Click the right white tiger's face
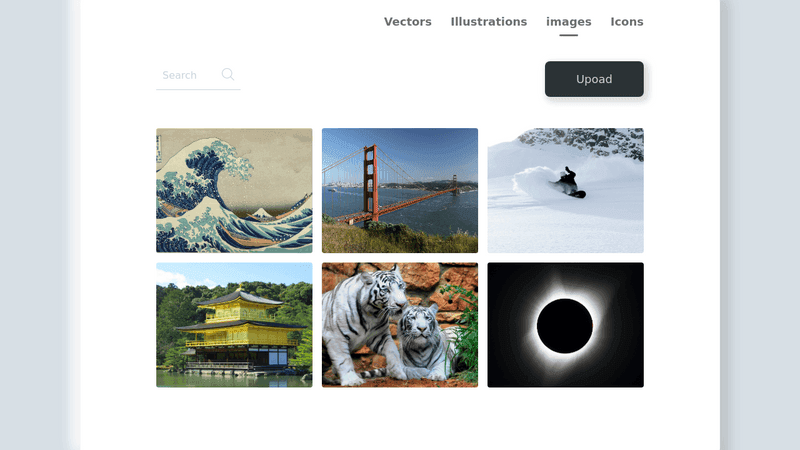Image resolution: width=800 pixels, height=450 pixels. pyautogui.click(x=422, y=325)
